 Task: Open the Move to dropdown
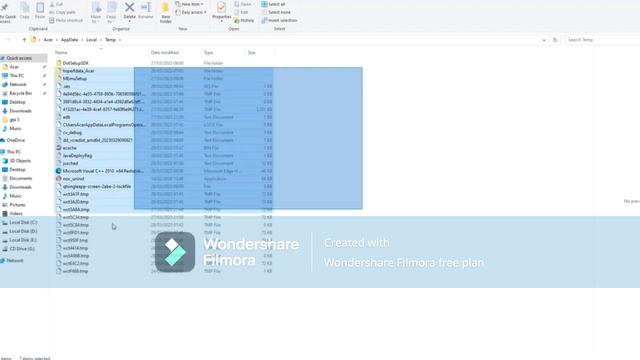[96, 13]
